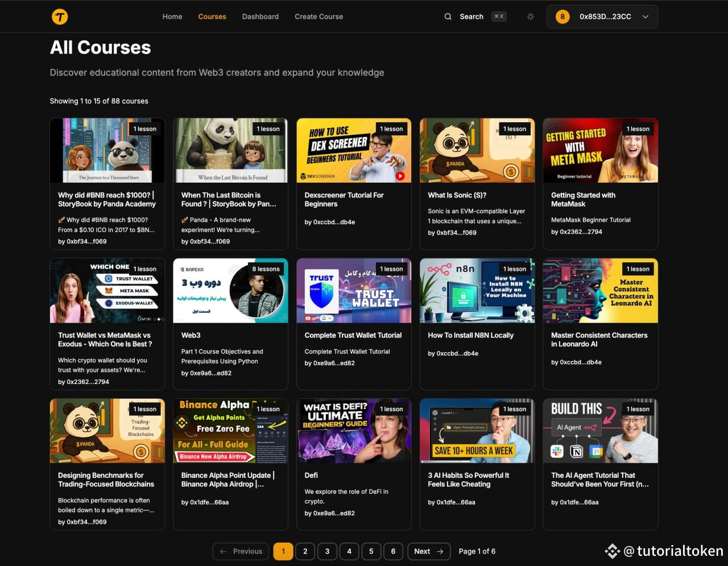Click title 'Getting Started with MetaMask'
The image size is (728, 566).
[583, 200]
